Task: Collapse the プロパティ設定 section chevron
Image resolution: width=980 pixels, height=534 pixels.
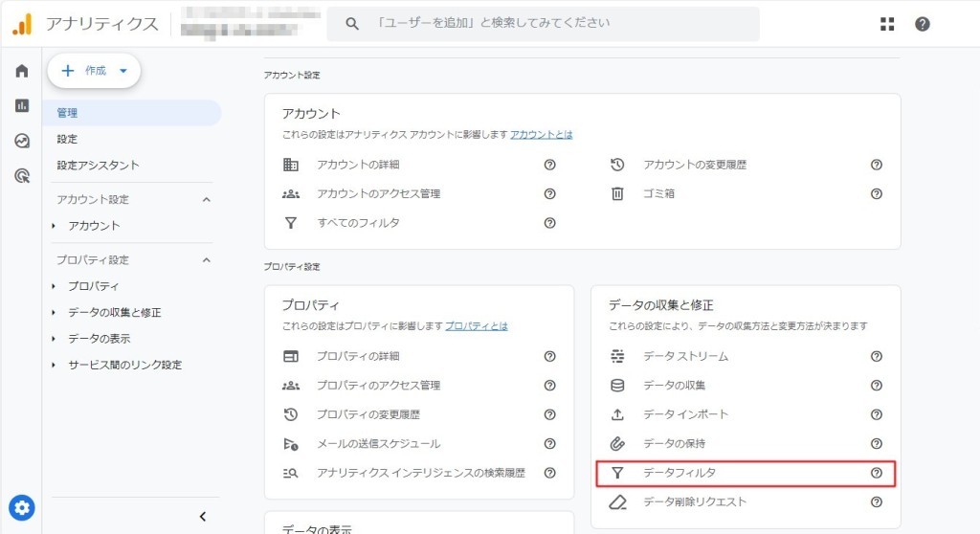Action: [x=206, y=260]
